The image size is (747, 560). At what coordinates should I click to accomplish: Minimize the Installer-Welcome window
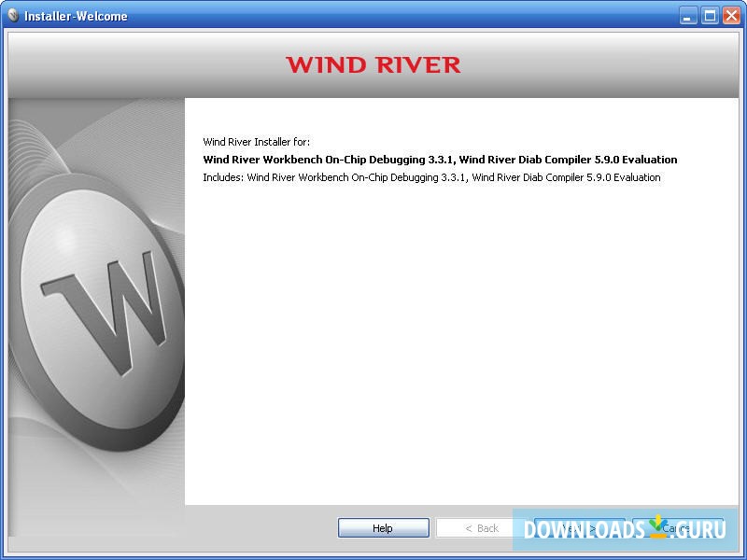pyautogui.click(x=687, y=16)
